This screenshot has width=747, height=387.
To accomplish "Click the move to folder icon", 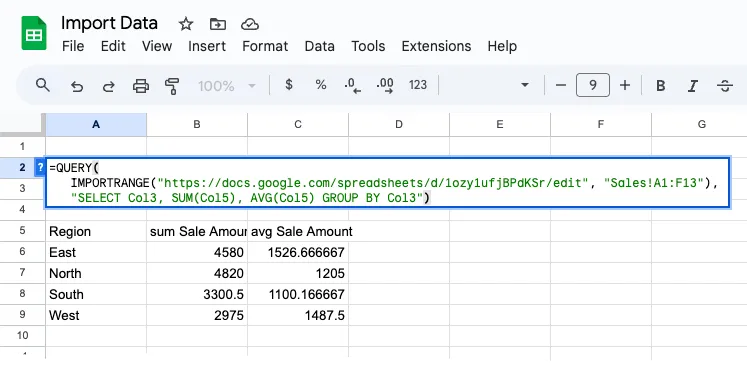I will (218, 24).
